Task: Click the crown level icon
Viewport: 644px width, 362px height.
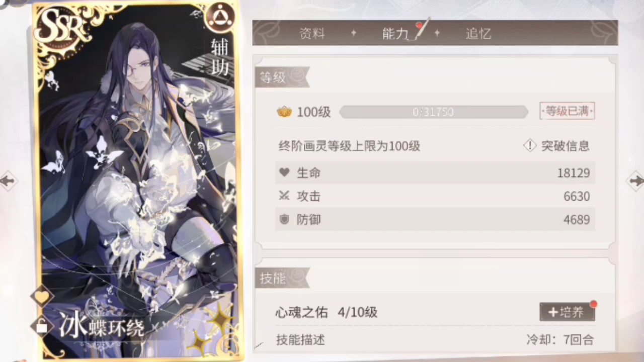Action: click(284, 112)
